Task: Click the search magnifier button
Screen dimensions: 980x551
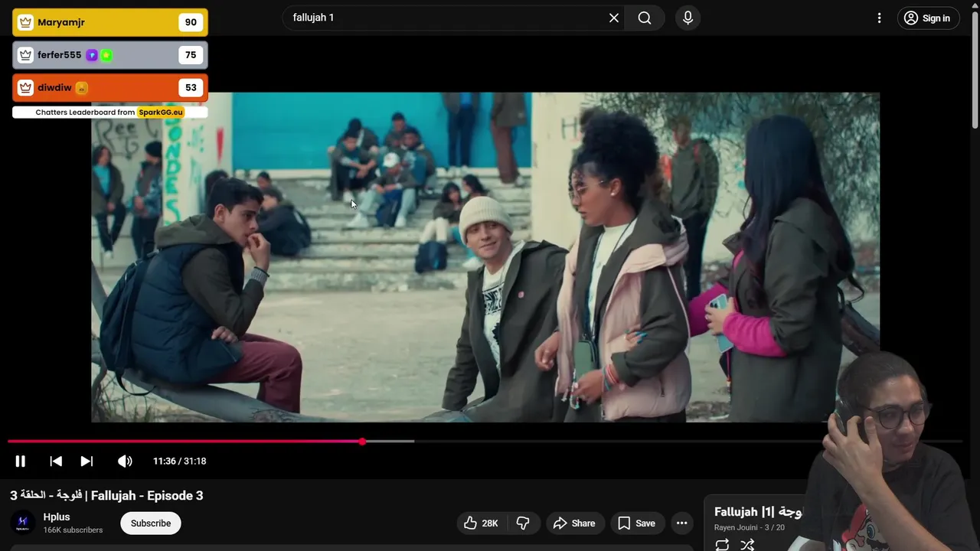Action: point(645,18)
